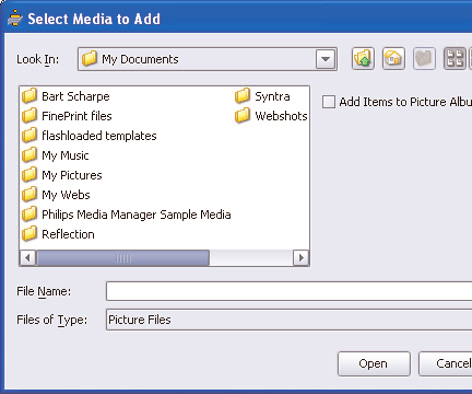Click the File Name label
Image resolution: width=472 pixels, height=394 pixels.
44,291
